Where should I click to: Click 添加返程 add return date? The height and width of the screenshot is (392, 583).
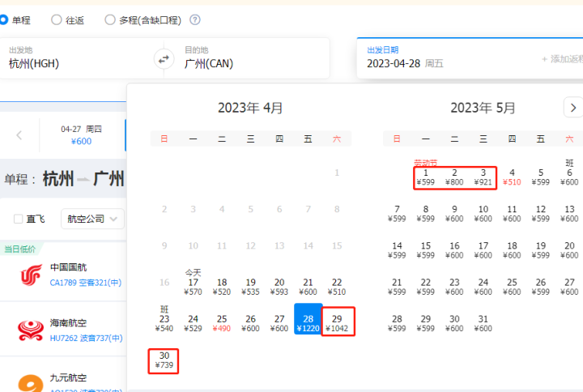click(560, 59)
